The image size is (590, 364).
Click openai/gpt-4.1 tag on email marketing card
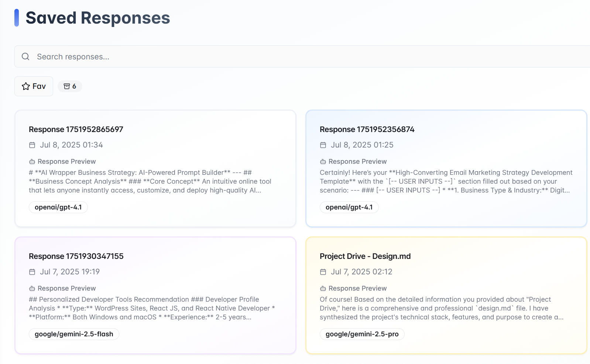(x=349, y=207)
